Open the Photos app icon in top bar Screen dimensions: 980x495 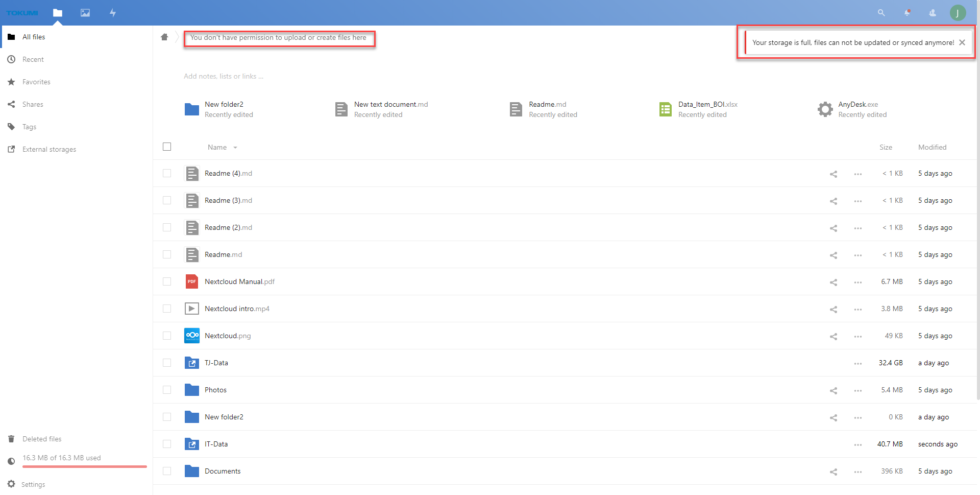(85, 13)
